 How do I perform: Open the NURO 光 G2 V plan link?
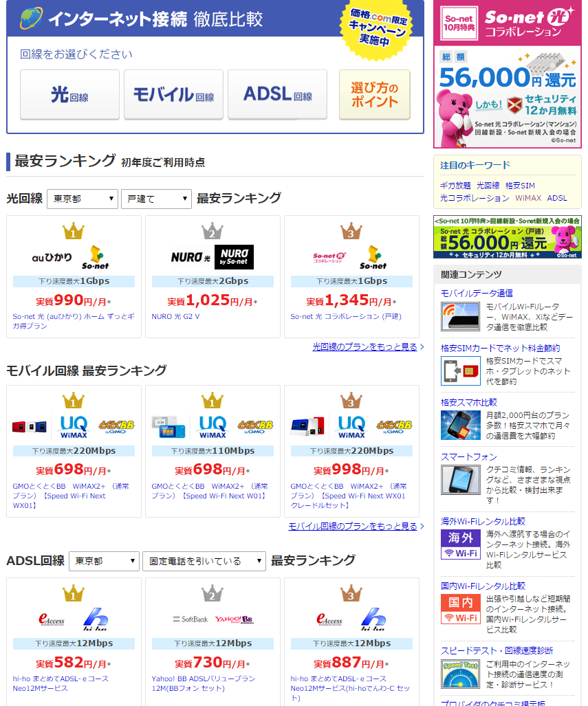176,316
